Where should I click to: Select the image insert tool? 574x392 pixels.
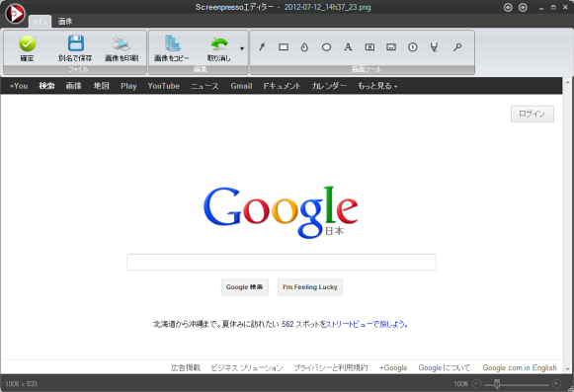(x=391, y=46)
